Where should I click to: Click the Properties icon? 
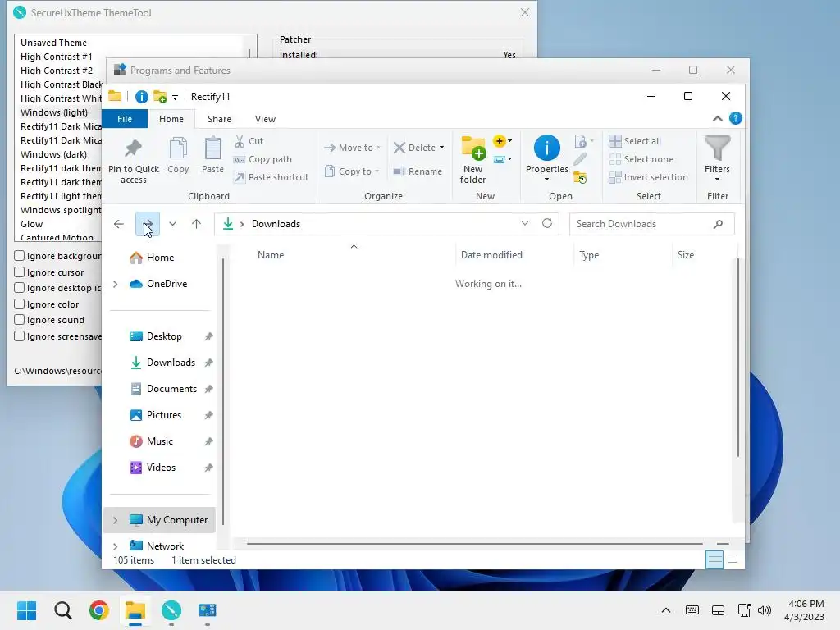546,148
